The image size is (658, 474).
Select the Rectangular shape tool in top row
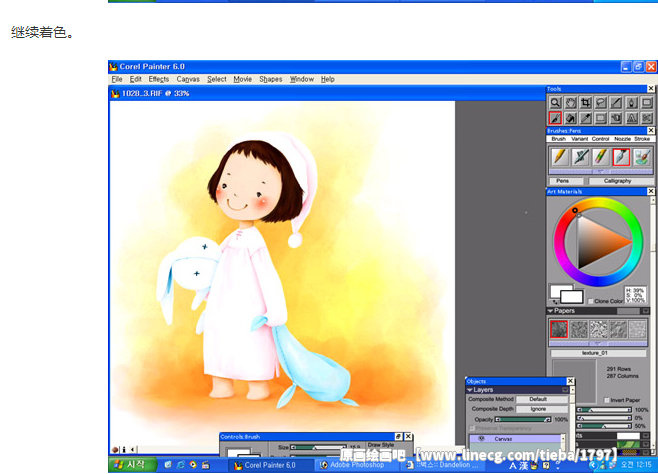click(647, 103)
